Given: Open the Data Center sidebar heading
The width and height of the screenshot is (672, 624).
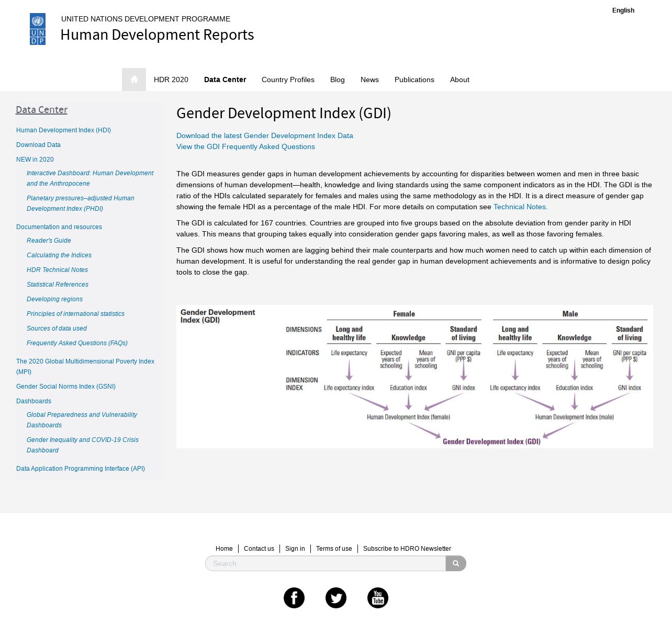Looking at the screenshot, I should point(41,109).
